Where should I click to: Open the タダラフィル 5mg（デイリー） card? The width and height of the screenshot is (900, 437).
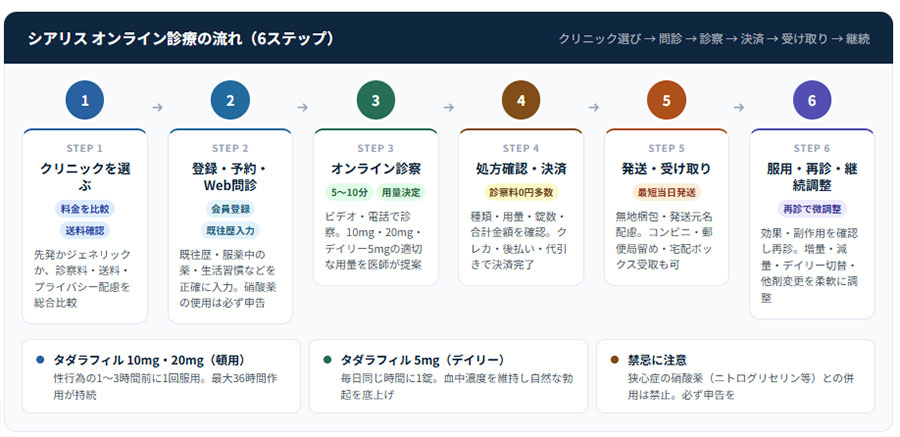(x=448, y=376)
